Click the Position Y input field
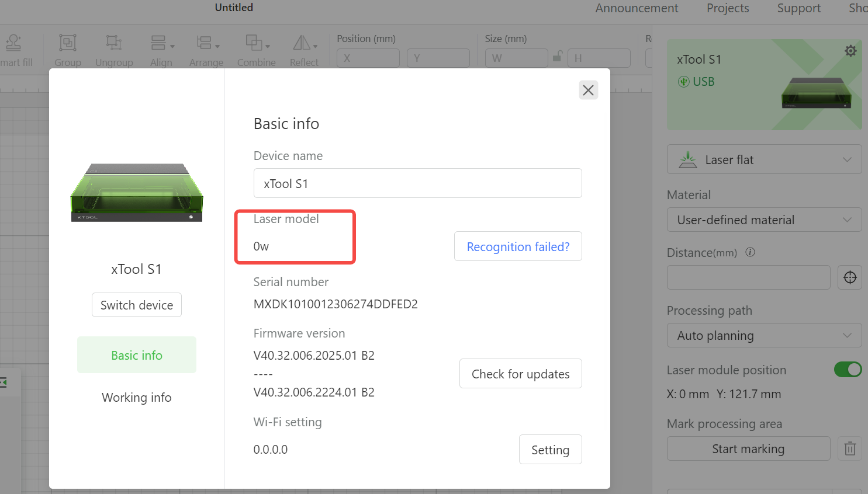 (x=438, y=58)
